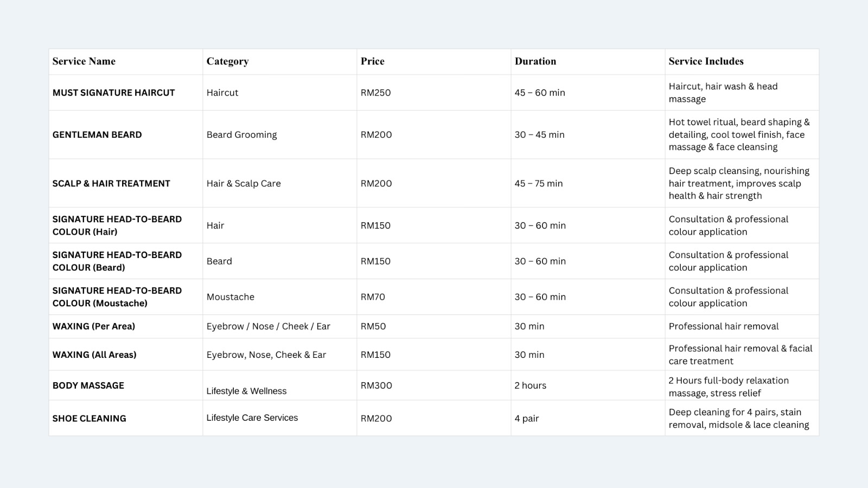Click the WAXING (Per Area) service name
This screenshot has width=868, height=488.
point(94,326)
